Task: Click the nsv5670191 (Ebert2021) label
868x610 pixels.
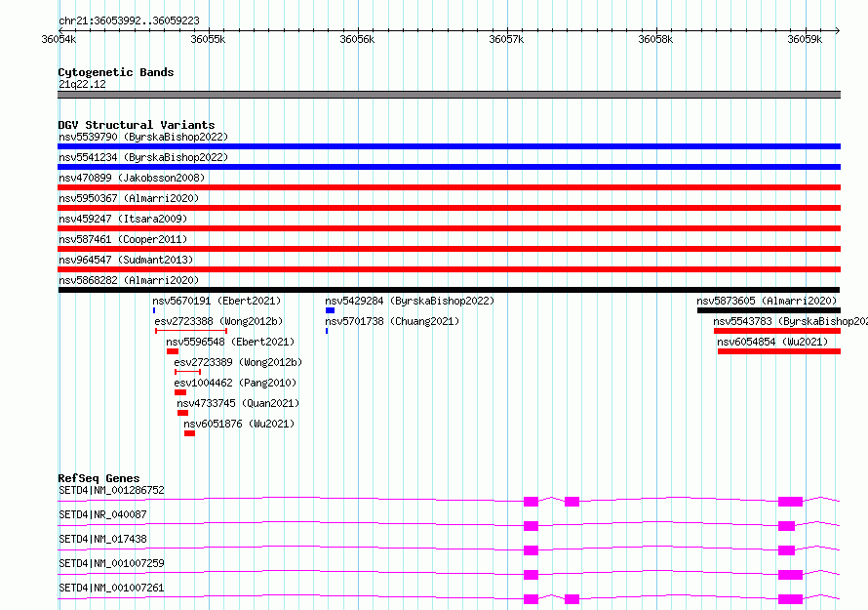Action: coord(217,301)
